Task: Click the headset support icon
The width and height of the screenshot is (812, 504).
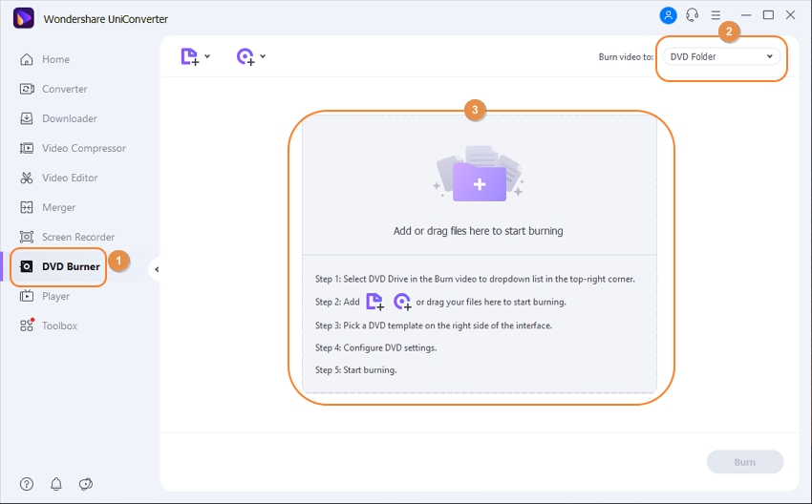Action: (692, 15)
